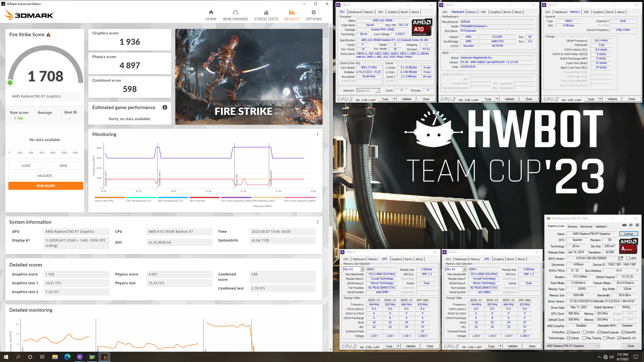Take a GPU-Z screenshot with the camera icon
The image size is (644, 362).
coord(624,225)
